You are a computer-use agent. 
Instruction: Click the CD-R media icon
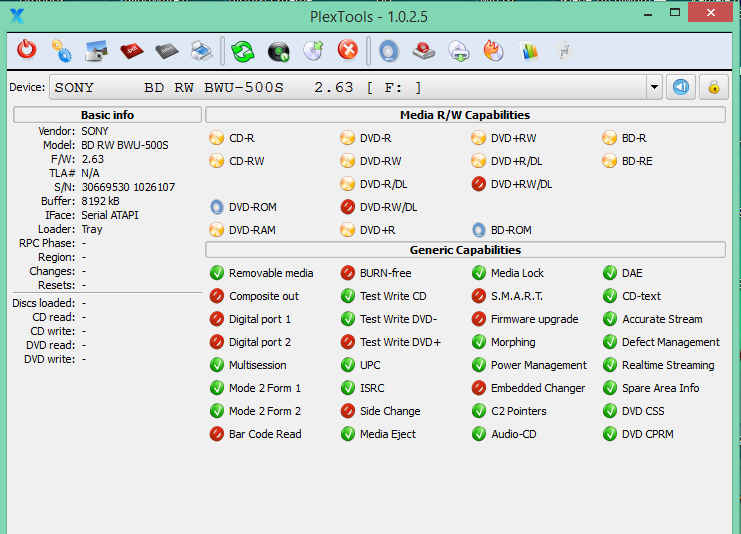216,138
